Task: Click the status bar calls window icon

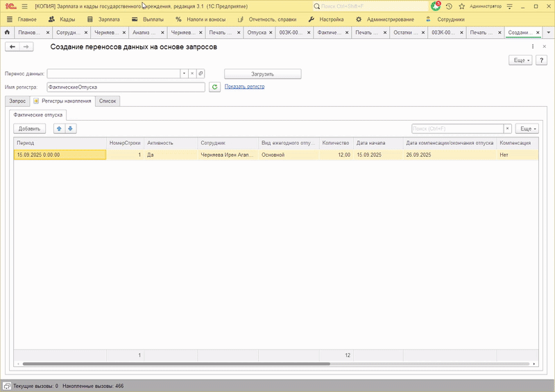Action: coord(7,386)
